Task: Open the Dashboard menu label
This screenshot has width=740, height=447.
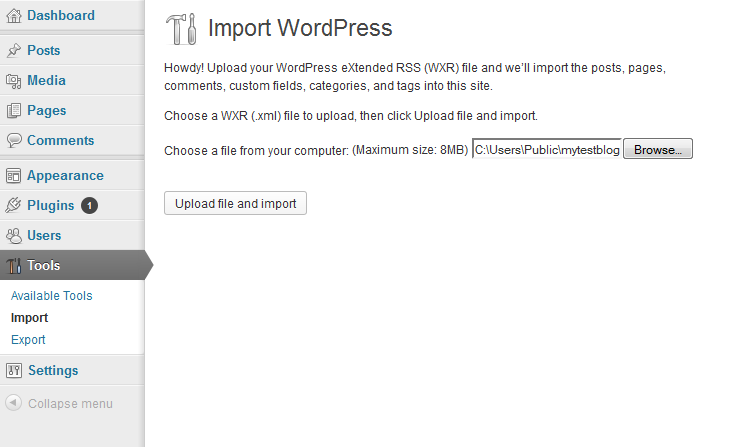Action: point(61,16)
